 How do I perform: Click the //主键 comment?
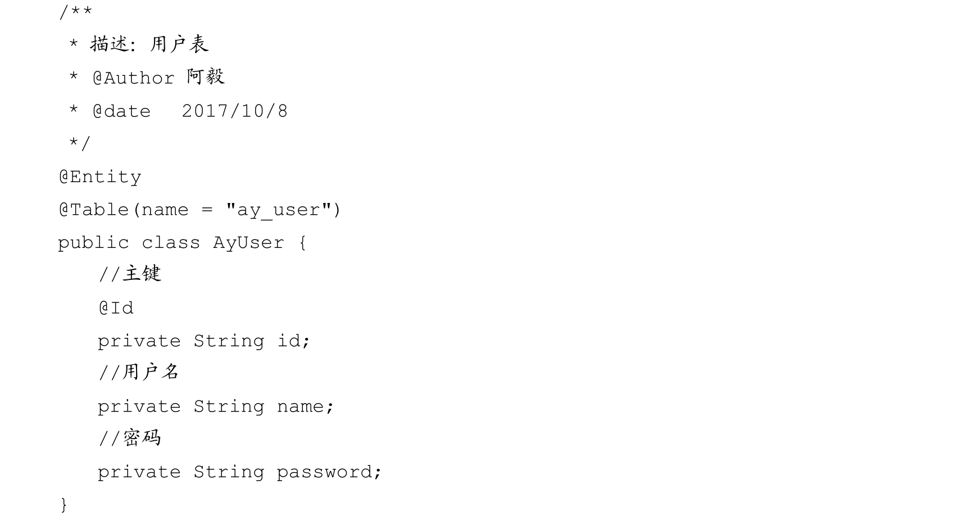[130, 274]
